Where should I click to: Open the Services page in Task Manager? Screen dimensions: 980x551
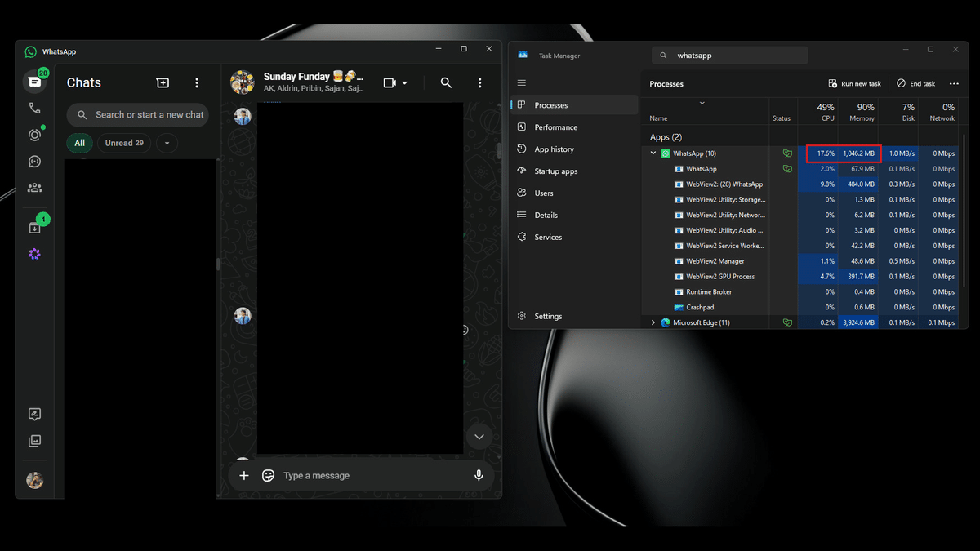click(x=575, y=238)
